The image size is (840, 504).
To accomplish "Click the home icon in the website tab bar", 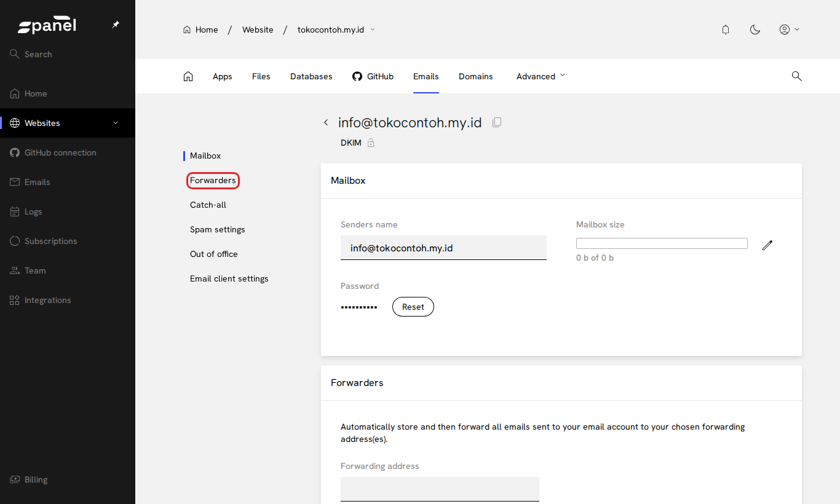I will 188,76.
